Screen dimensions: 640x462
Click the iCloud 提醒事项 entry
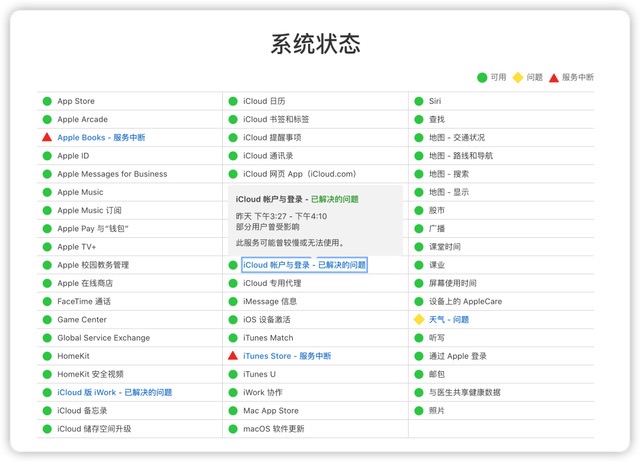(x=272, y=138)
